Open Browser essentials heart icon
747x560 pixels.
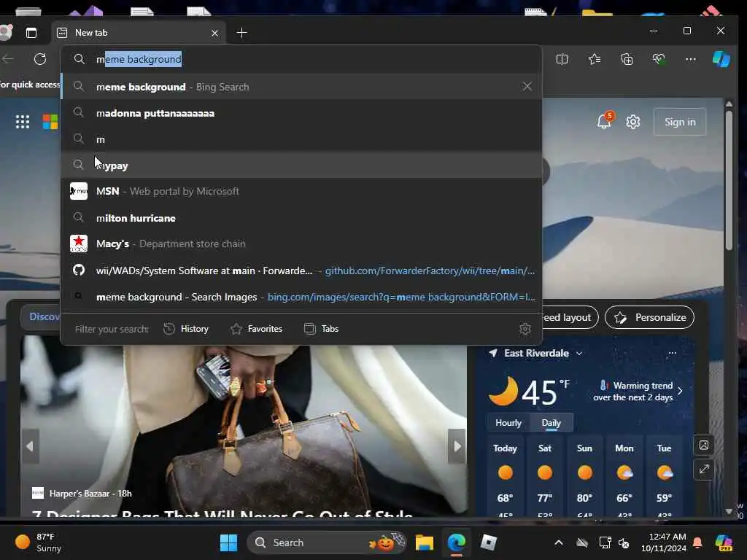[659, 59]
